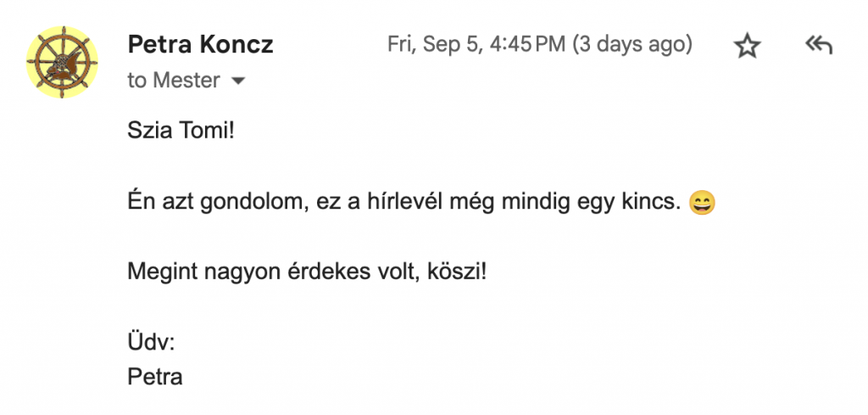
Task: Click the Reply all arrow icon
Action: 819,46
